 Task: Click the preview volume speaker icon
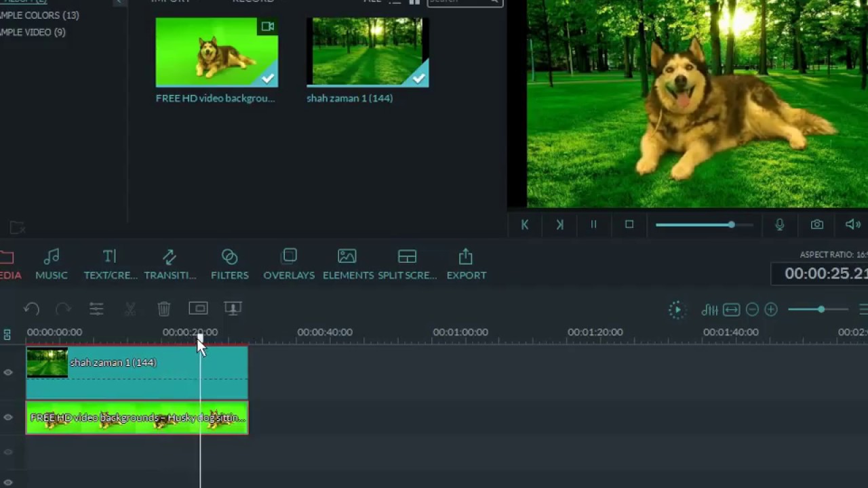pyautogui.click(x=853, y=224)
